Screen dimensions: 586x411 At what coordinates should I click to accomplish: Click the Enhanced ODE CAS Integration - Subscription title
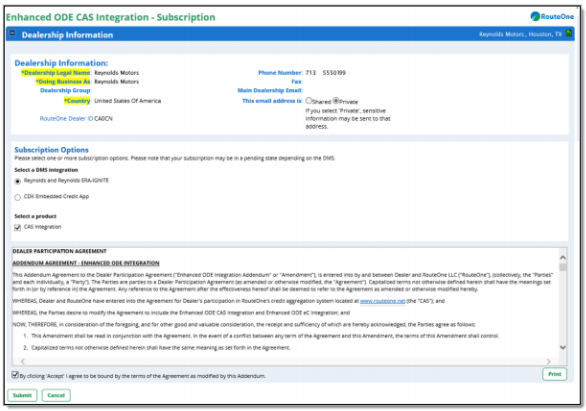click(x=111, y=17)
